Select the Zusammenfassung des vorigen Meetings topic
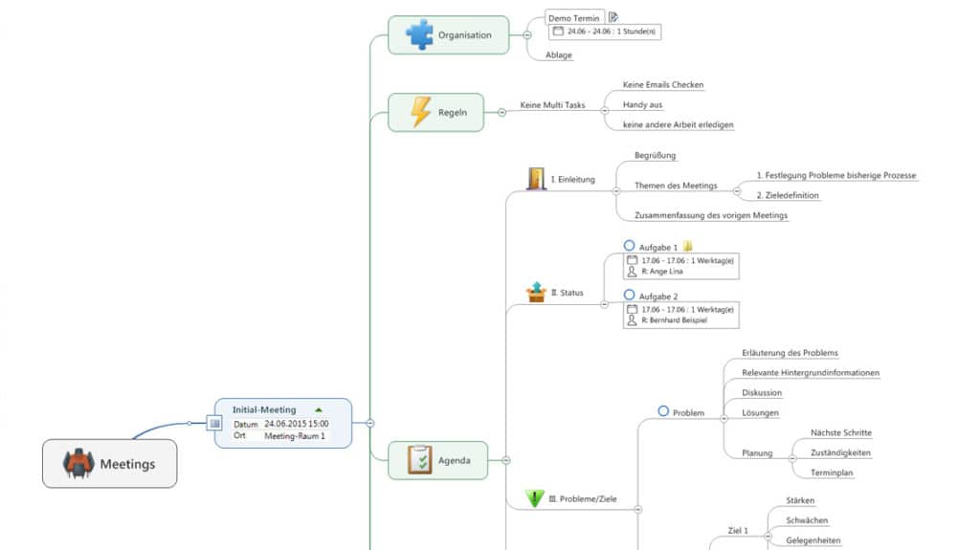Screen dimensions: 980x550 tap(711, 215)
